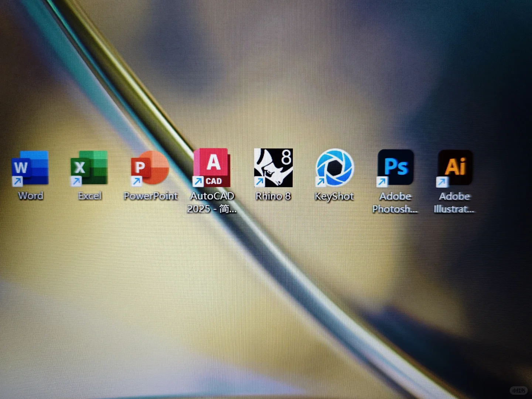
Task: Click the "Rhino 8" icon label
Action: pos(273,196)
